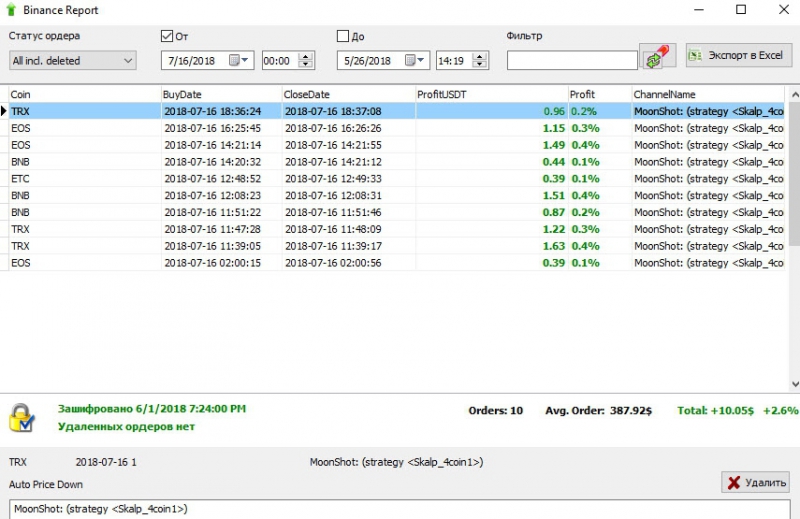Image resolution: width=800 pixels, height=519 pixels.
Task: Click the refresh filter icon button
Action: (x=658, y=56)
